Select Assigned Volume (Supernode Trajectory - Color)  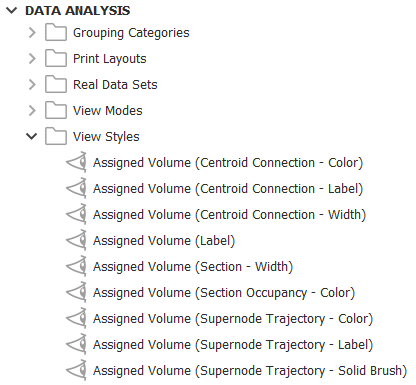233,319
